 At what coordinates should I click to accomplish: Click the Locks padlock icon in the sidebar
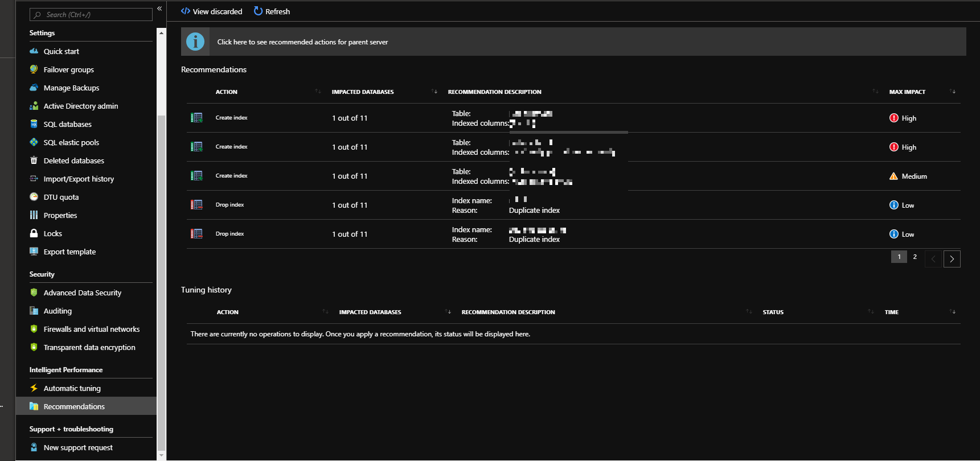coord(34,233)
